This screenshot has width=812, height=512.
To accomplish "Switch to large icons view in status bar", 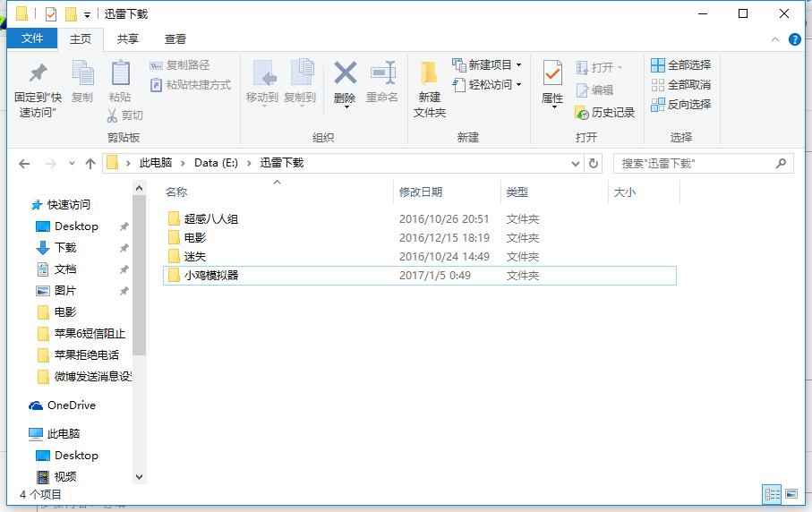I will [791, 494].
